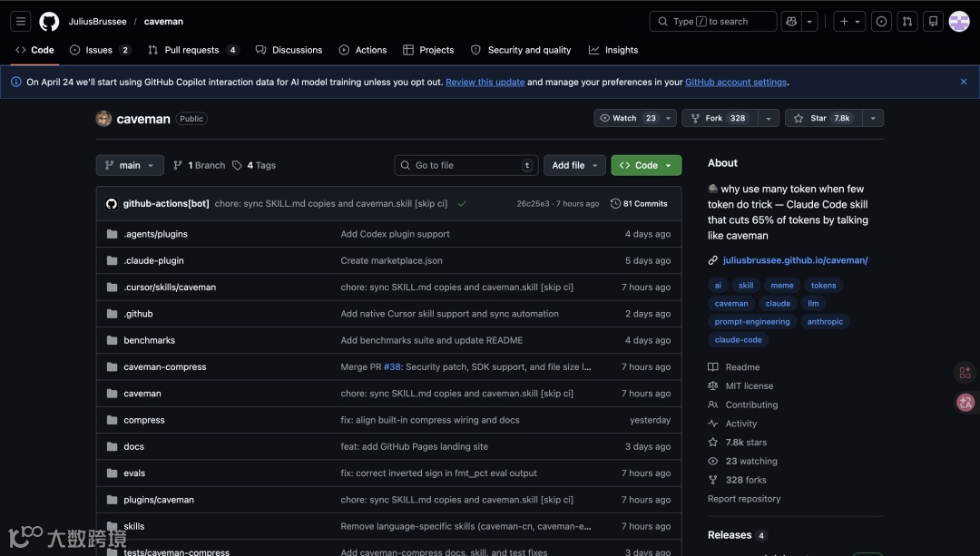Viewport: 980px width, 556px height.
Task: Click the github-actions bot avatar icon
Action: click(x=112, y=204)
